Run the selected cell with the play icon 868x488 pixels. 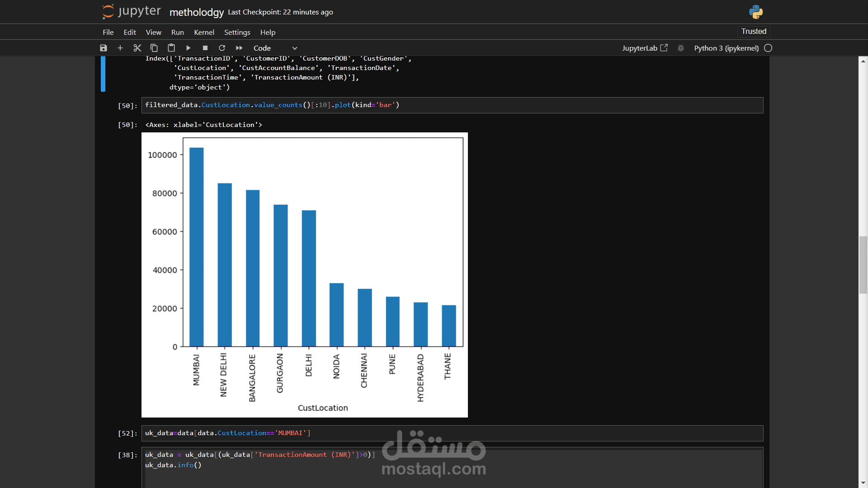[x=188, y=48]
